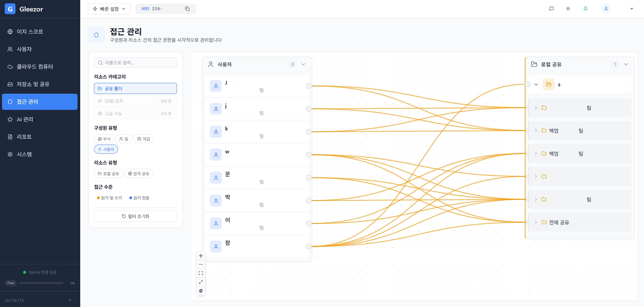This screenshot has width=644, height=307.
Task: Zoom out on the access graph canvas
Action: point(201,265)
